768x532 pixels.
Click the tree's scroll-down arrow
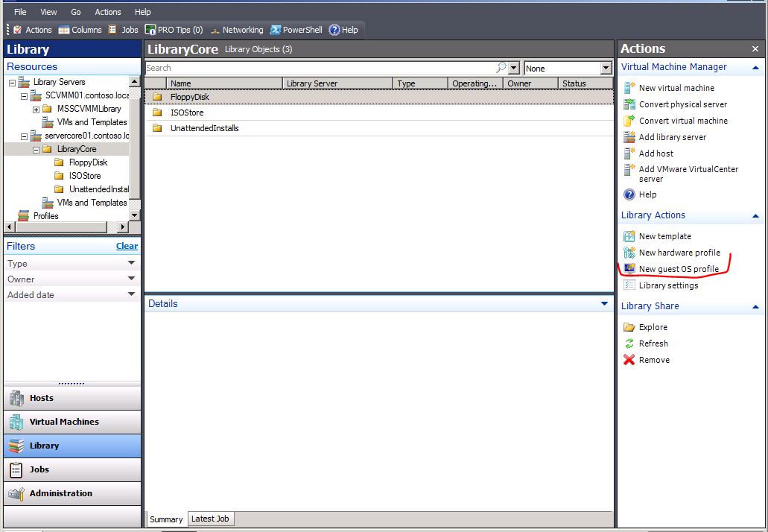coord(135,215)
